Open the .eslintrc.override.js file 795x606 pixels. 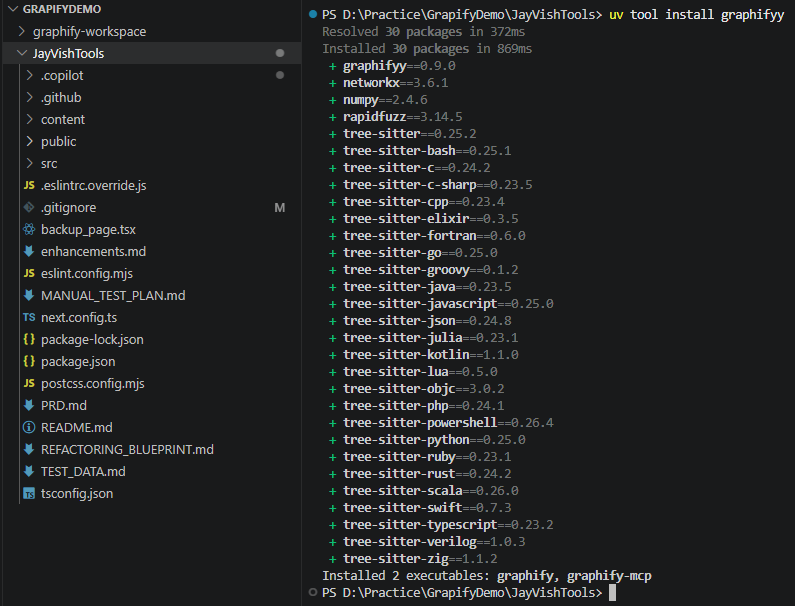(94, 186)
